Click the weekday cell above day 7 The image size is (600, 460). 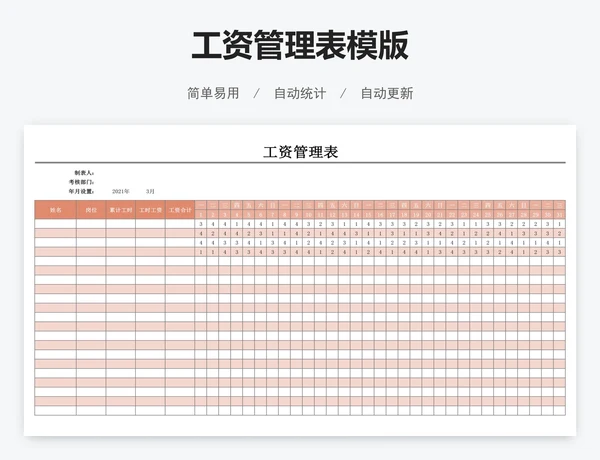coord(272,205)
